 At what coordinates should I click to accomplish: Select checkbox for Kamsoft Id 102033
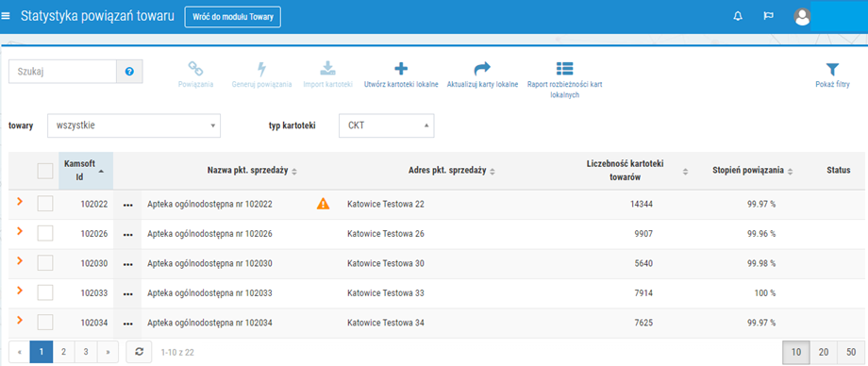click(x=45, y=292)
